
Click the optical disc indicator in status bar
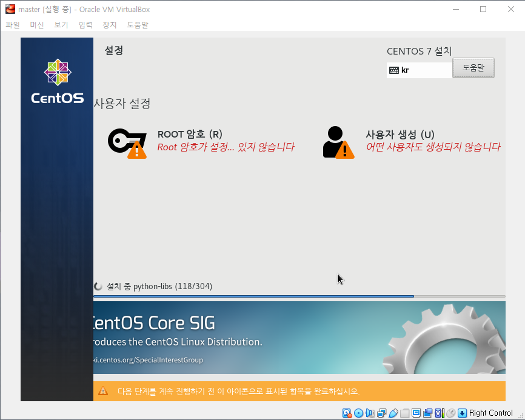pyautogui.click(x=359, y=413)
